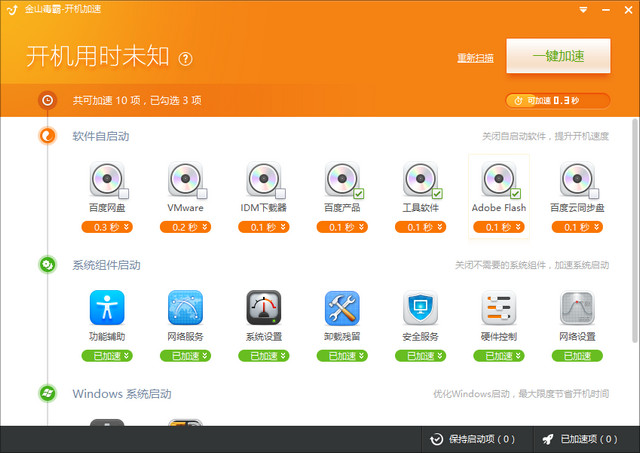Click the 安全服务 shield monitor icon
This screenshot has height=453, width=640.
(420, 308)
